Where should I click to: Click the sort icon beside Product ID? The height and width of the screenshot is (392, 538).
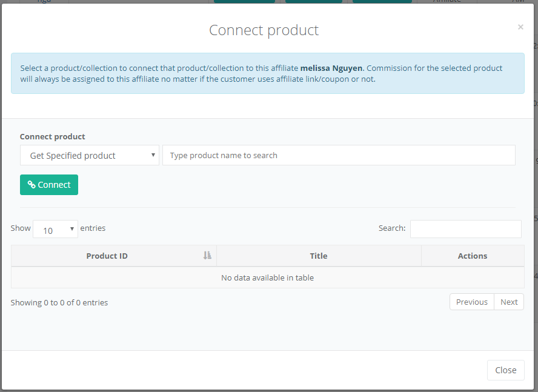[207, 256]
